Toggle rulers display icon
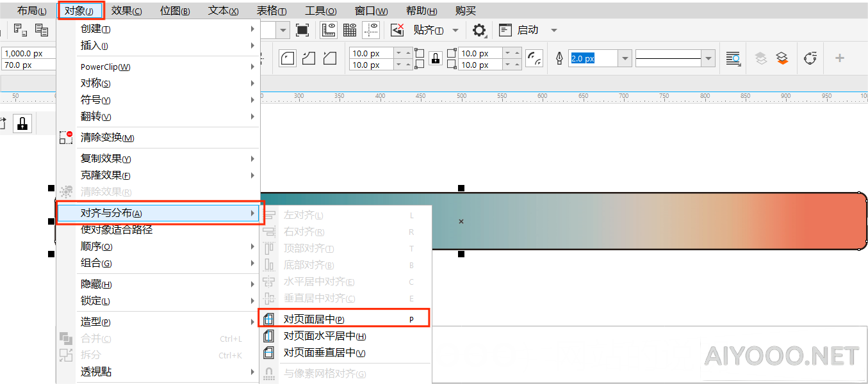Screen dimensions: 868x384 click(x=329, y=30)
